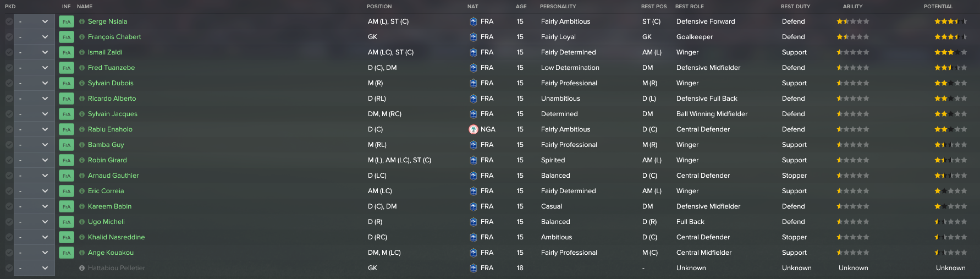Expand the pick dropdown for Bamba Guy
Viewport: 980px width, 279px height.
pyautogui.click(x=34, y=145)
